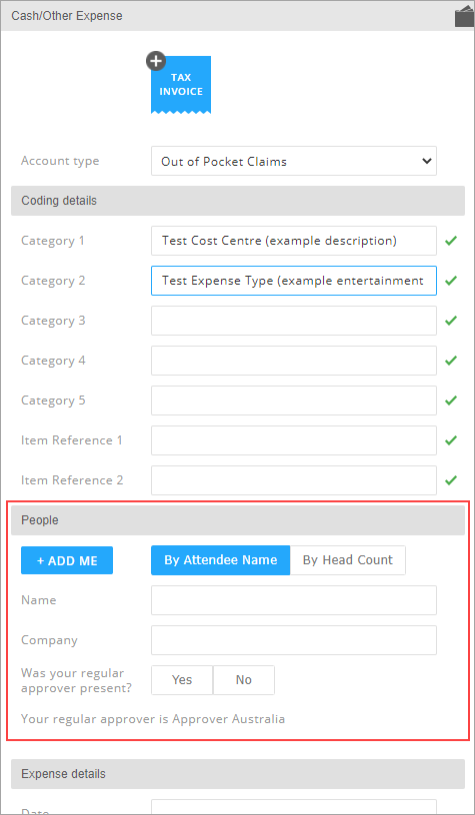Collapse the Coding details section
This screenshot has width=475, height=815.
coord(238,201)
